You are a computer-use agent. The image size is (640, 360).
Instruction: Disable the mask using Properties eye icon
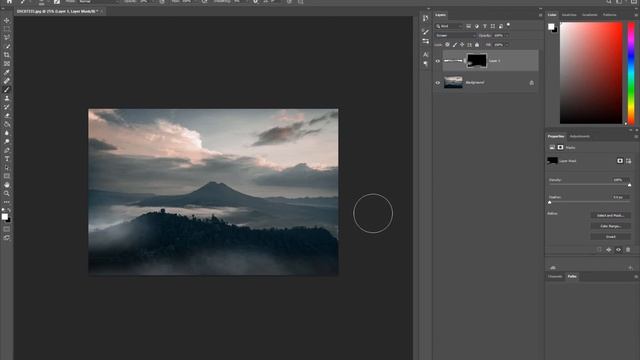(618, 250)
